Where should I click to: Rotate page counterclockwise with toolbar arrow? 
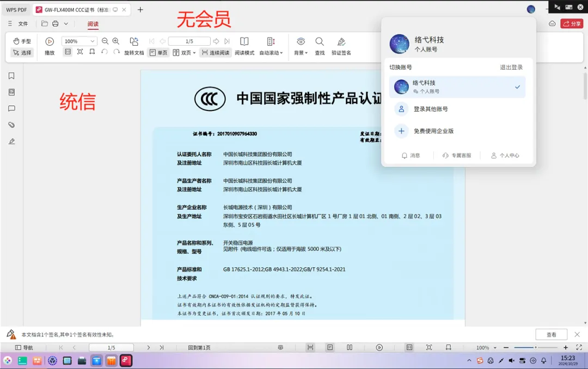pyautogui.click(x=104, y=52)
